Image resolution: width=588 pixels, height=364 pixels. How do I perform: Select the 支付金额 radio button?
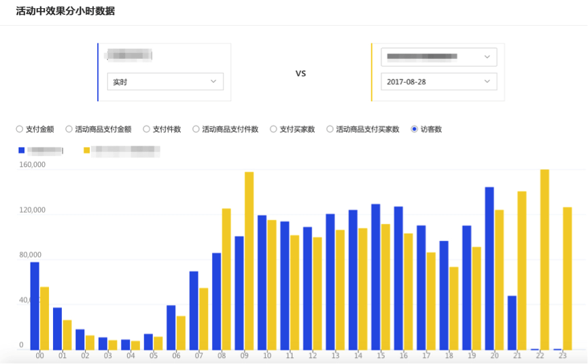pyautogui.click(x=20, y=129)
